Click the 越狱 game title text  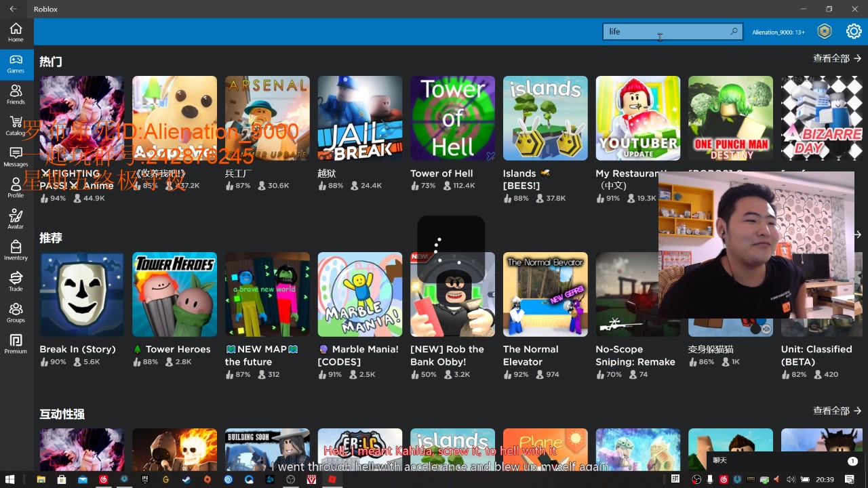tap(327, 174)
